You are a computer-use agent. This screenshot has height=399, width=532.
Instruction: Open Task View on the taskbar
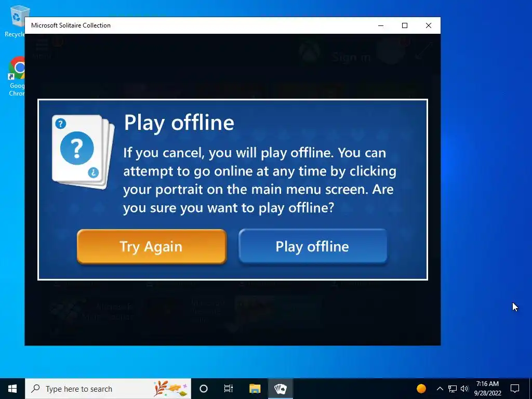point(229,389)
